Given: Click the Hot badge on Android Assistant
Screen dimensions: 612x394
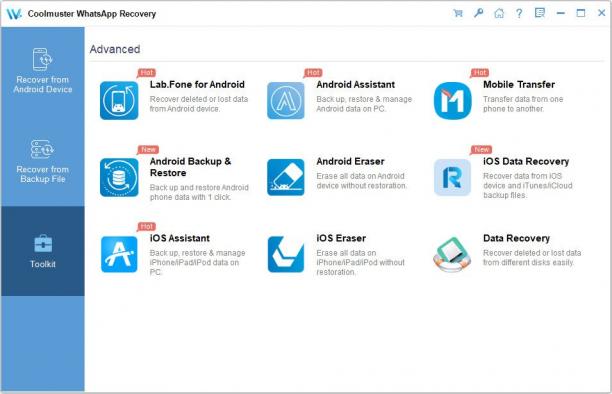Looking at the screenshot, I should (x=313, y=73).
